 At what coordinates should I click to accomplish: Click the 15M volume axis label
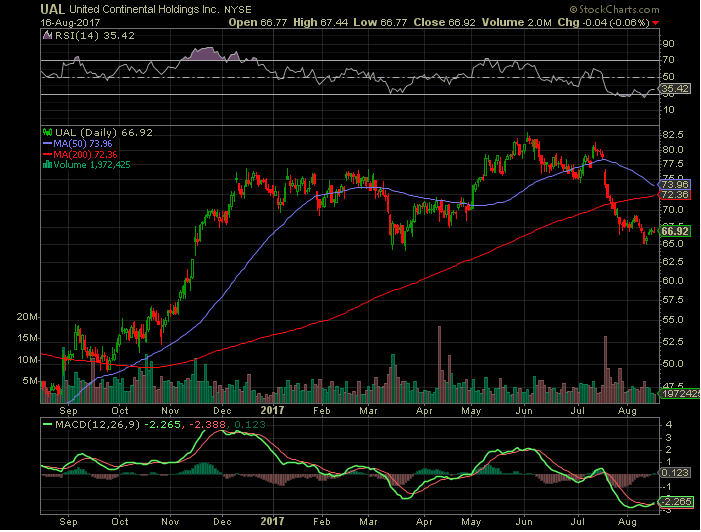pyautogui.click(x=27, y=338)
